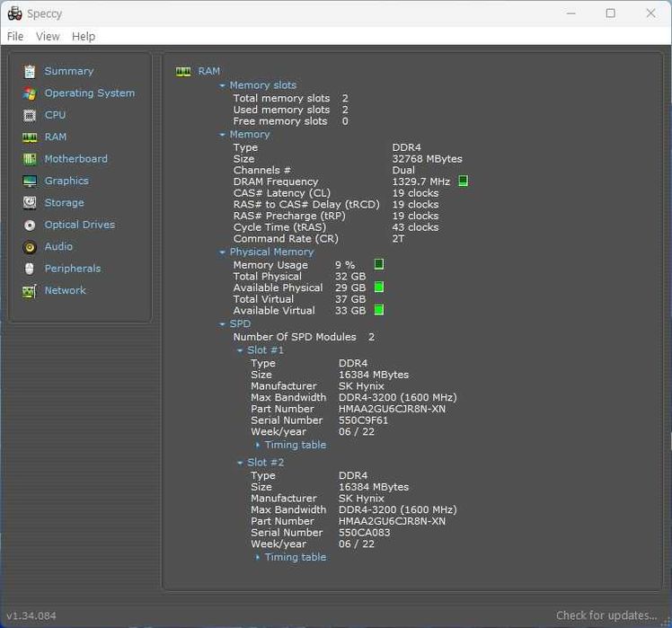Click the serial number 550C9F61
672x628 pixels.
pyautogui.click(x=363, y=420)
